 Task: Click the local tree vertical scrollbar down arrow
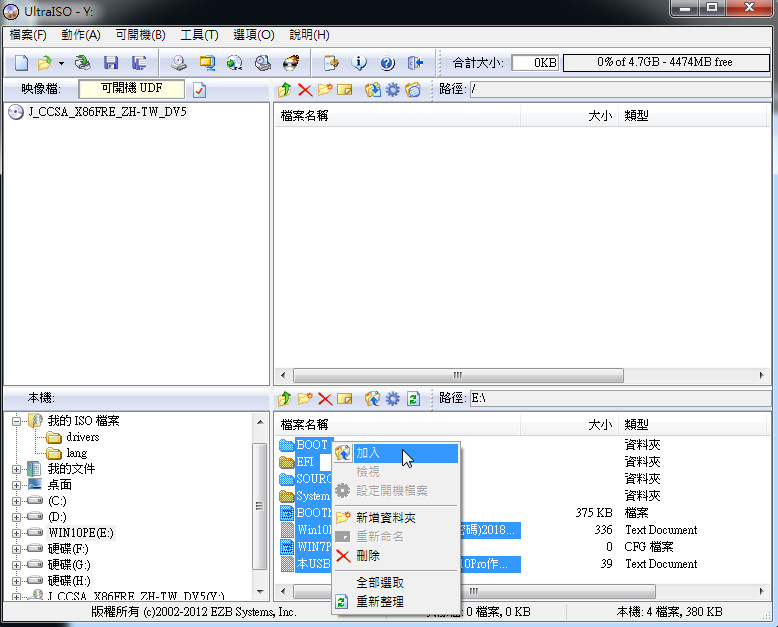click(260, 591)
